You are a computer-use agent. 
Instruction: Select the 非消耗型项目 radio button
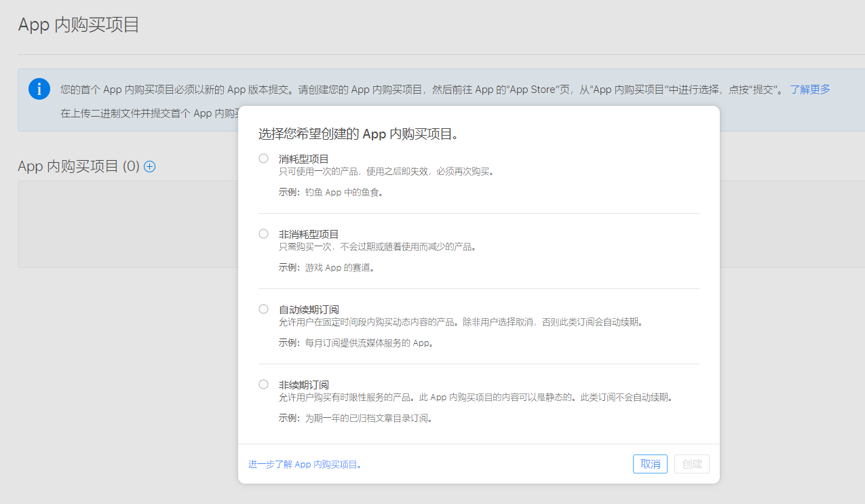coord(263,233)
